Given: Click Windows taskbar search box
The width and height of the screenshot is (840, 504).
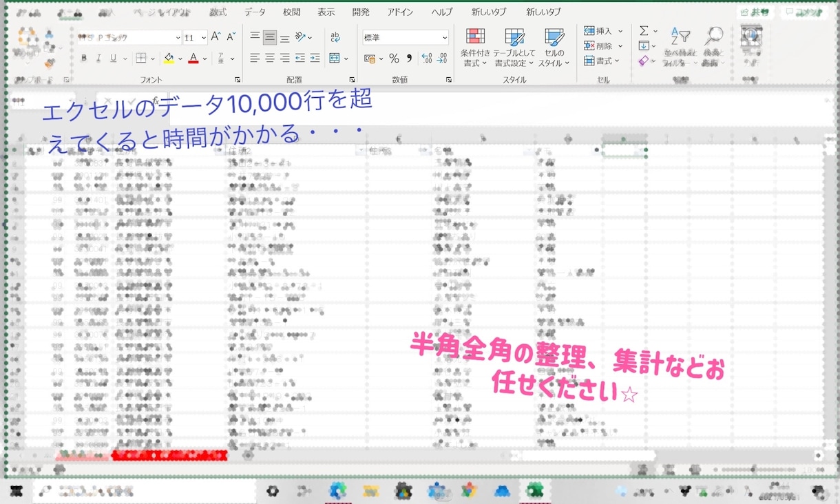Looking at the screenshot, I should [144, 491].
